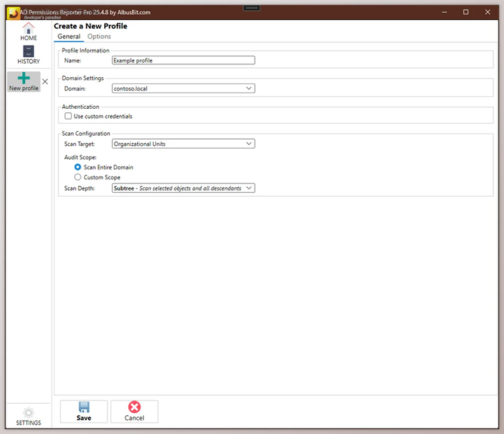Expand the Scan Target dropdown
The width and height of the screenshot is (504, 434).
click(x=183, y=144)
